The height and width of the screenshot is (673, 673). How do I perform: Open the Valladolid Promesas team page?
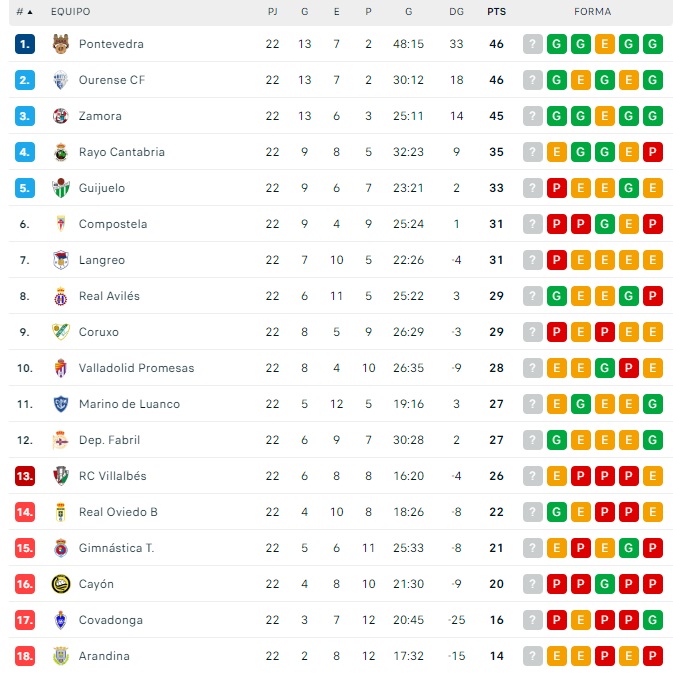136,368
